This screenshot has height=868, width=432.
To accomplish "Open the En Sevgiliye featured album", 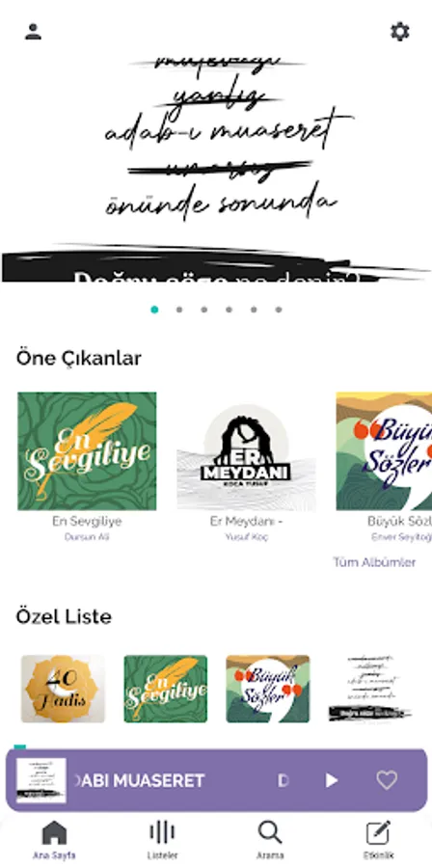I will (x=87, y=451).
